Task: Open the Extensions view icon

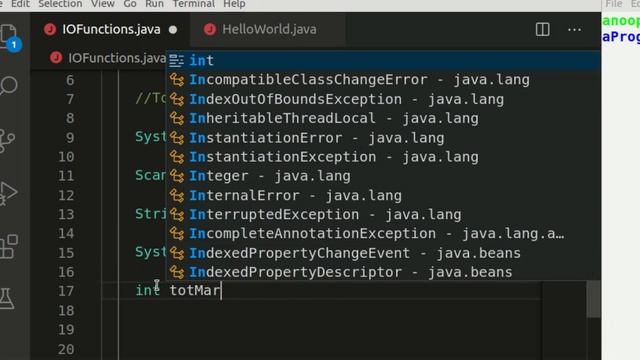Action: tap(9, 247)
